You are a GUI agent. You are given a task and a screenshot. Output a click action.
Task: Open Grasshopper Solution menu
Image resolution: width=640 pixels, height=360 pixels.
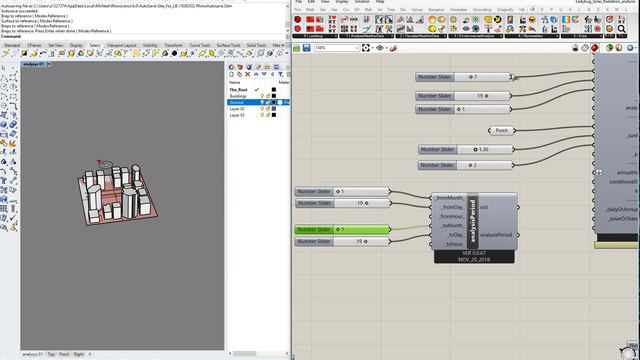tap(362, 2)
